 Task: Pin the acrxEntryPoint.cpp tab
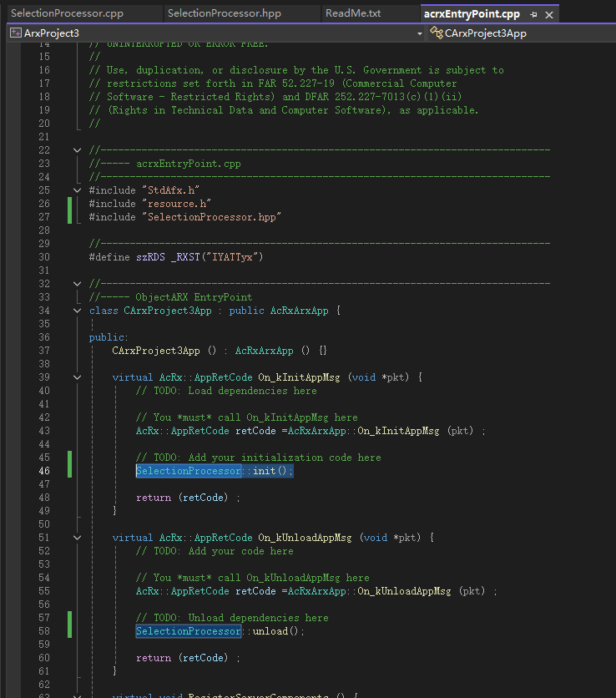click(x=534, y=15)
